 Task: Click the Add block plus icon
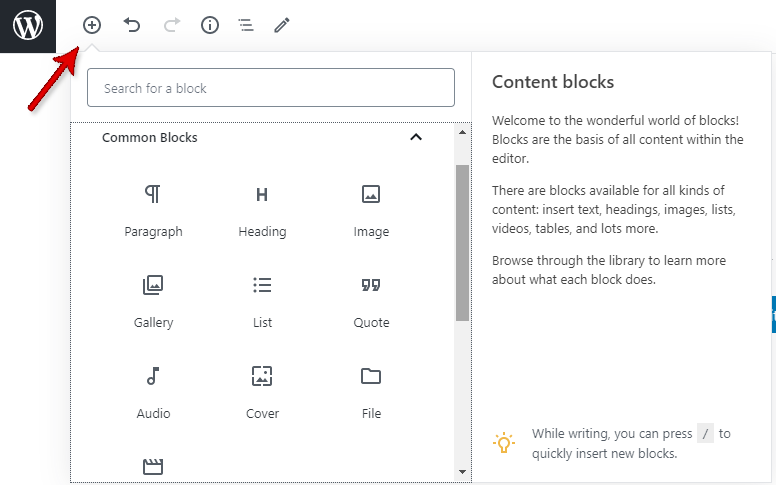(92, 25)
